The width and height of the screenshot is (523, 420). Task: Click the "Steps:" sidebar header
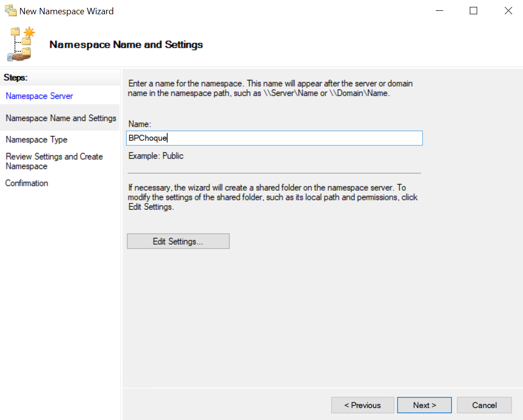[x=16, y=77]
